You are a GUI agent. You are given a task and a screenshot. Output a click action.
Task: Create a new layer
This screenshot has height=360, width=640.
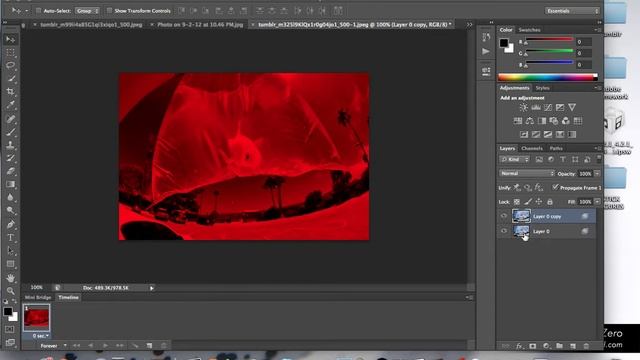[573, 346]
